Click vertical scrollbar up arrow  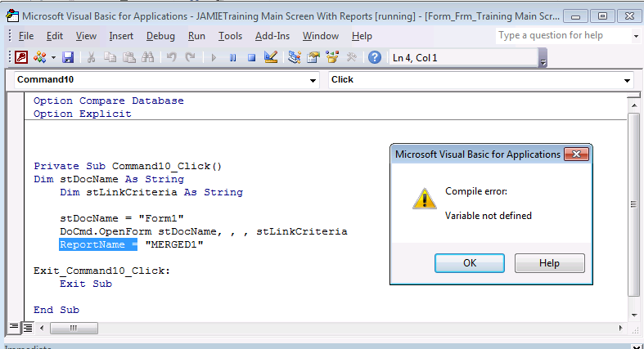click(634, 105)
